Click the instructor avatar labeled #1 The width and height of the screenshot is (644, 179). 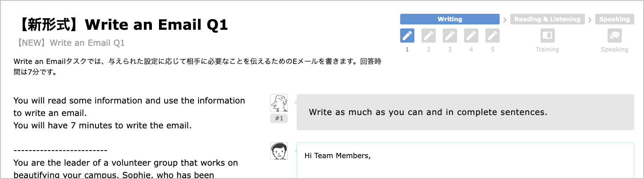pyautogui.click(x=279, y=103)
